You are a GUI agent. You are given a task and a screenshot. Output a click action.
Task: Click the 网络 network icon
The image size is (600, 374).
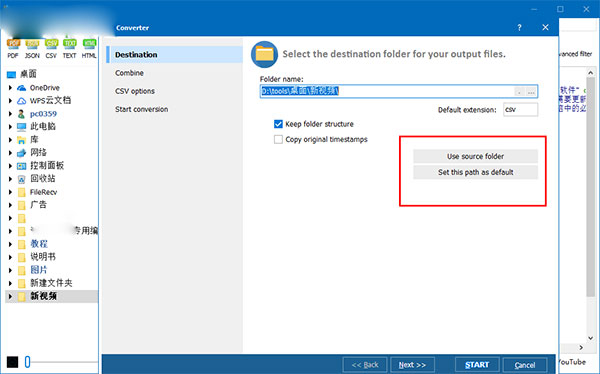point(21,153)
